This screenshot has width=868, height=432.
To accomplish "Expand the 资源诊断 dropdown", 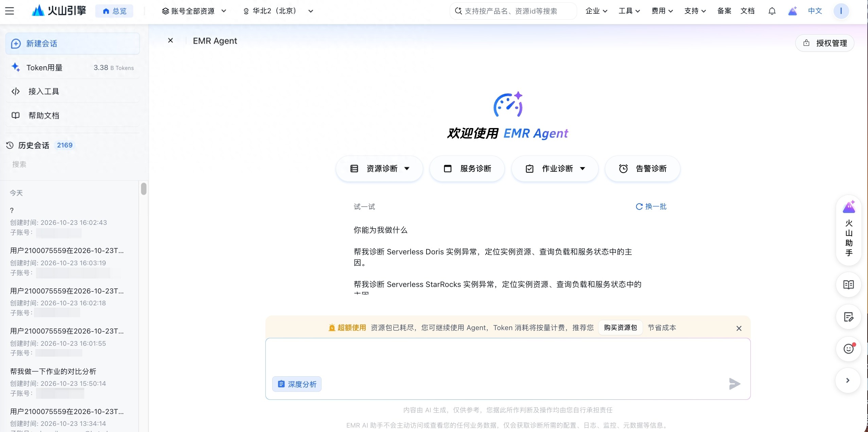I will (x=379, y=169).
